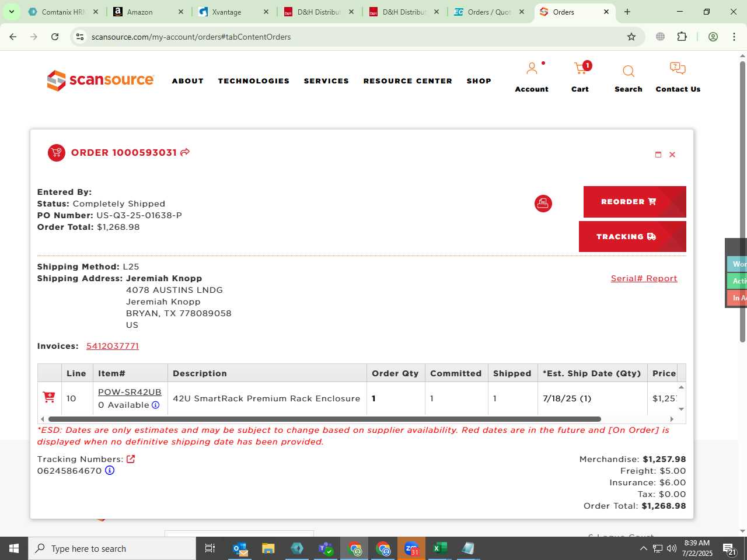Open tab search dropdown arrow
Image resolution: width=747 pixels, height=560 pixels.
coord(11,12)
